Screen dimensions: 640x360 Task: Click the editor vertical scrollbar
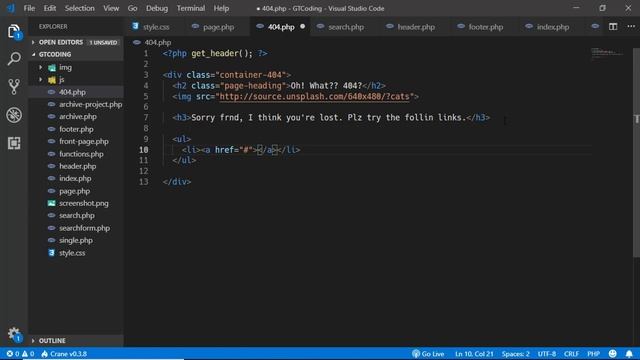click(x=636, y=153)
